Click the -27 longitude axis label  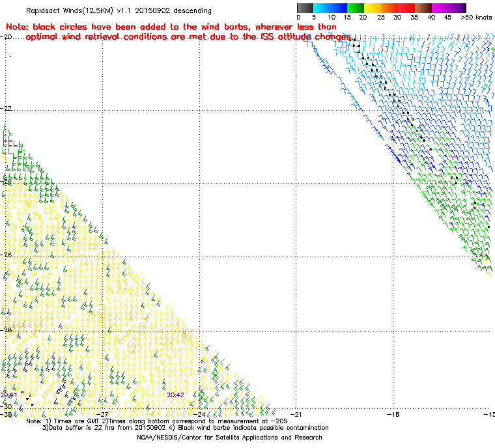pos(103,414)
